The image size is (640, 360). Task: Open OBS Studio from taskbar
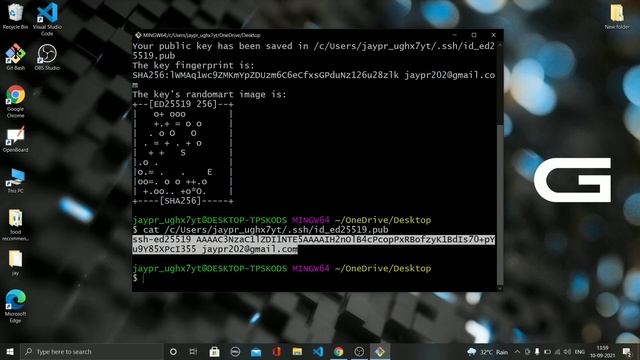tap(359, 351)
